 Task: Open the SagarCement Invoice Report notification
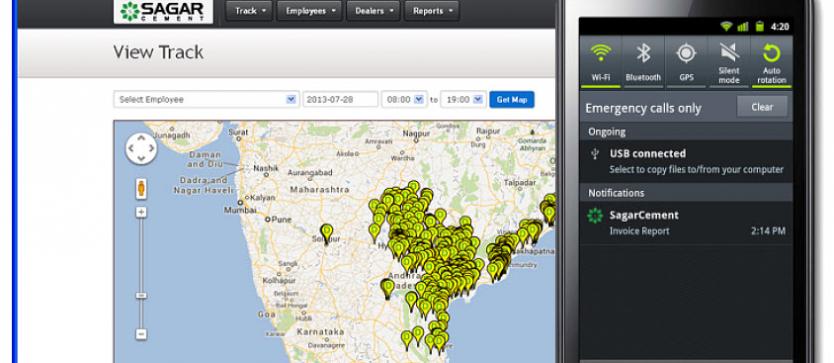pos(686,222)
